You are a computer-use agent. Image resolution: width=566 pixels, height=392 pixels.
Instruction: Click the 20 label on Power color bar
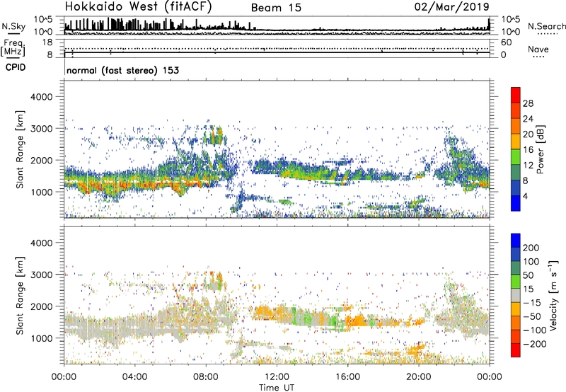[528, 134]
